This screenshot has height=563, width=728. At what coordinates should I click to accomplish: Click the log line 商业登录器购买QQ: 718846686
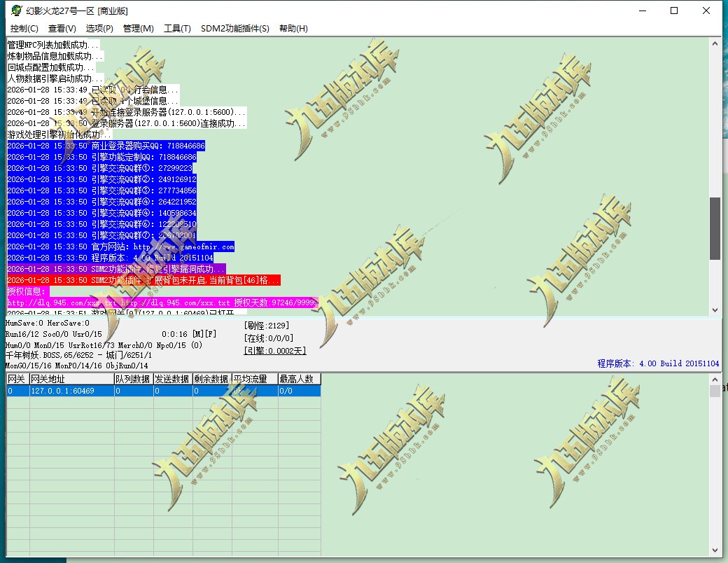click(106, 146)
